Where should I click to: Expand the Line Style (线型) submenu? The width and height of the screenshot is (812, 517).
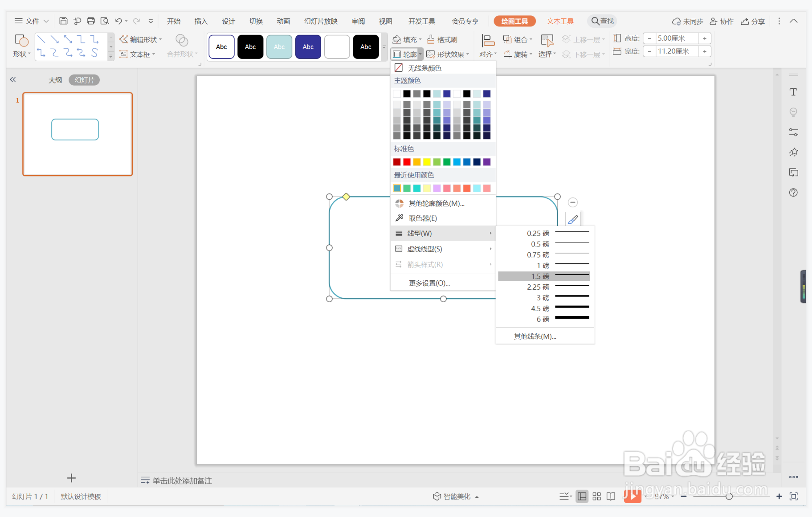(443, 233)
